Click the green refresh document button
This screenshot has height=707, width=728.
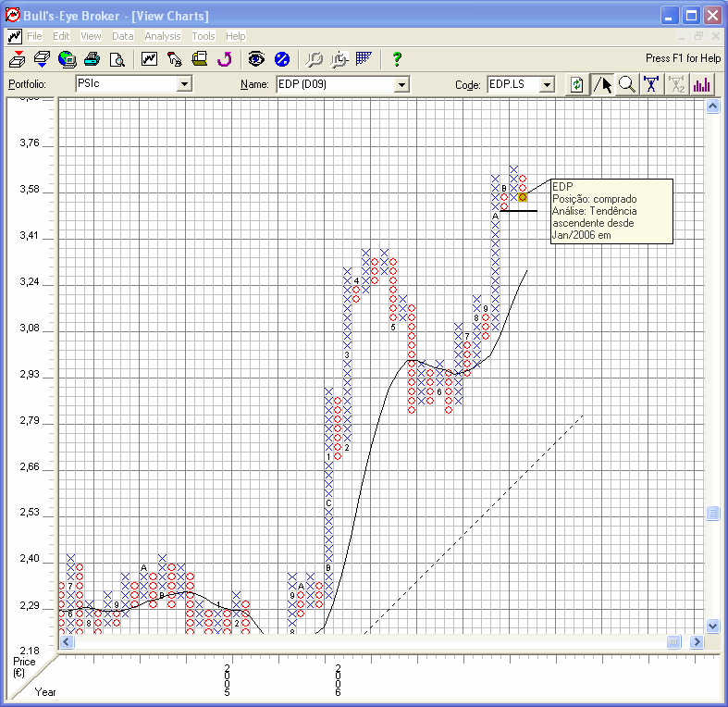click(x=577, y=84)
